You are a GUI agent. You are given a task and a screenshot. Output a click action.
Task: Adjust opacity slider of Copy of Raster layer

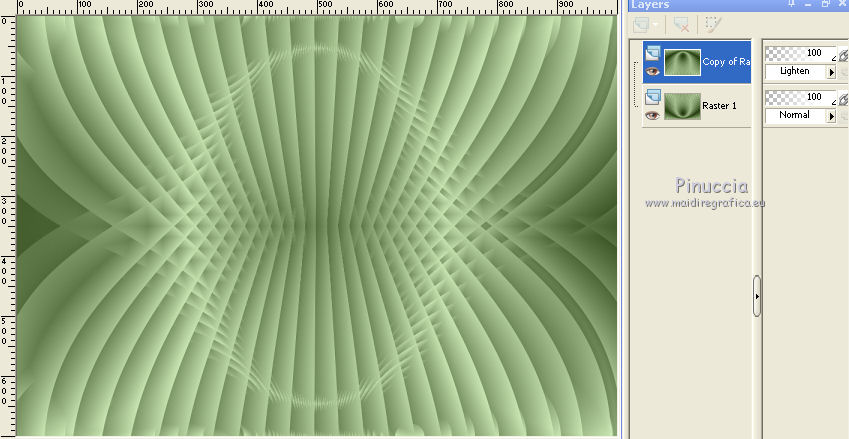[x=800, y=53]
